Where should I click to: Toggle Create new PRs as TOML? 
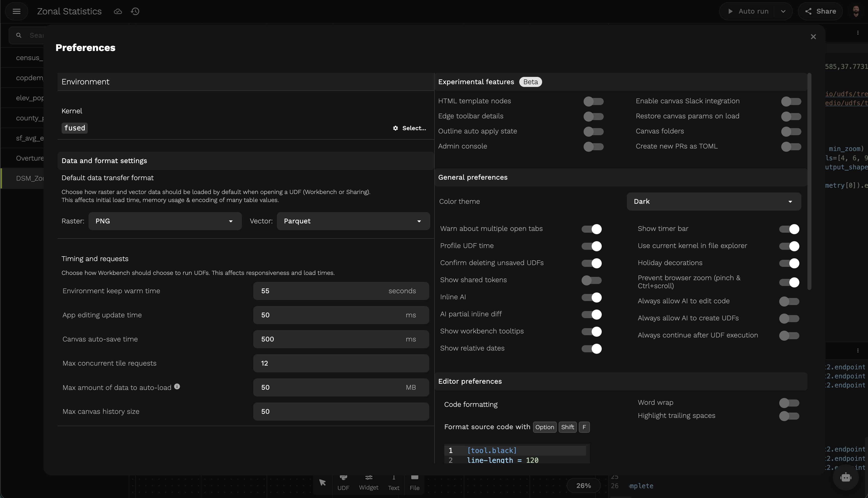tap(791, 146)
